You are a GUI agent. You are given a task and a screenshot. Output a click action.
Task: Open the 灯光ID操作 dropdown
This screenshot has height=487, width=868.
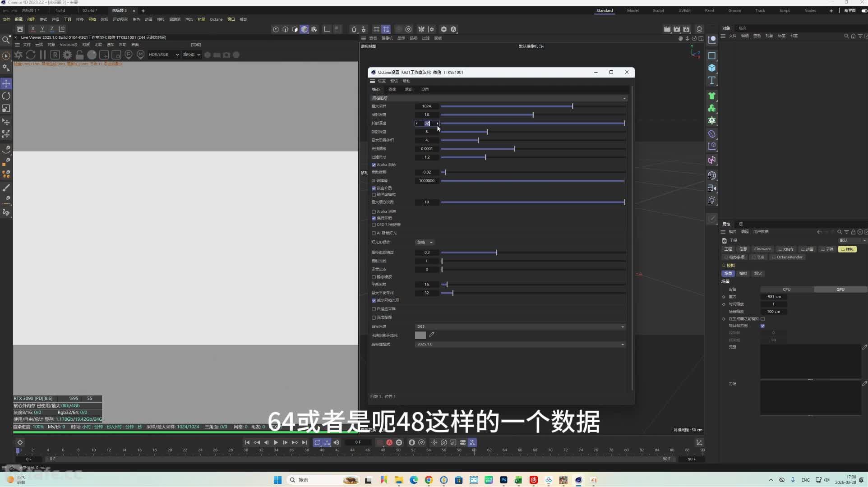coord(425,242)
